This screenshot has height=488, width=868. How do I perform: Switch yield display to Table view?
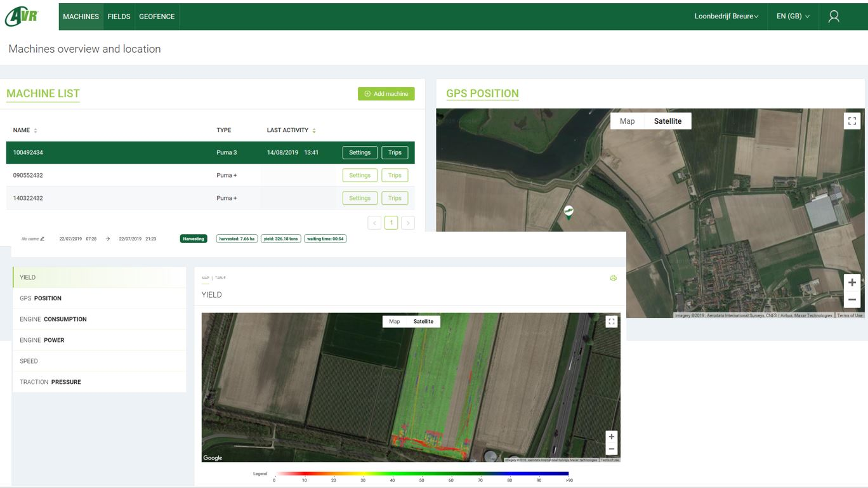[x=221, y=277]
